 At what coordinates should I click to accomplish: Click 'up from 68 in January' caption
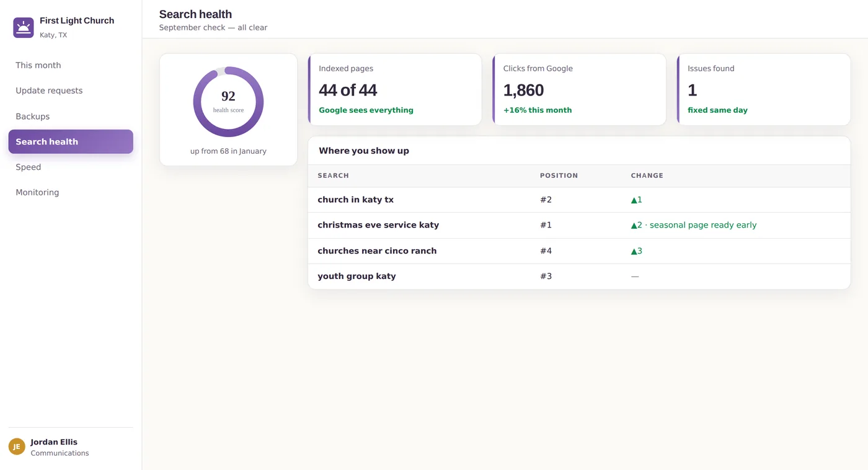228,151
